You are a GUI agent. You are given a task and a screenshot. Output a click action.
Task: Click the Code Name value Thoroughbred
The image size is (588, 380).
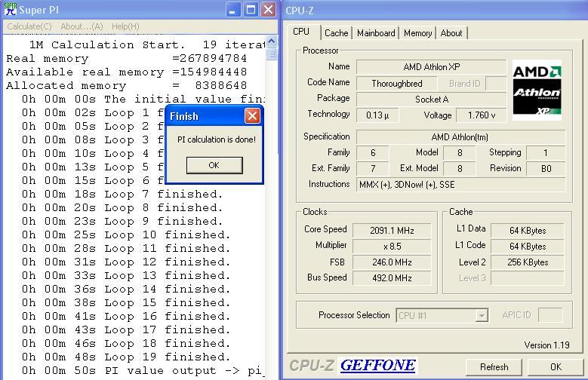[x=397, y=84]
